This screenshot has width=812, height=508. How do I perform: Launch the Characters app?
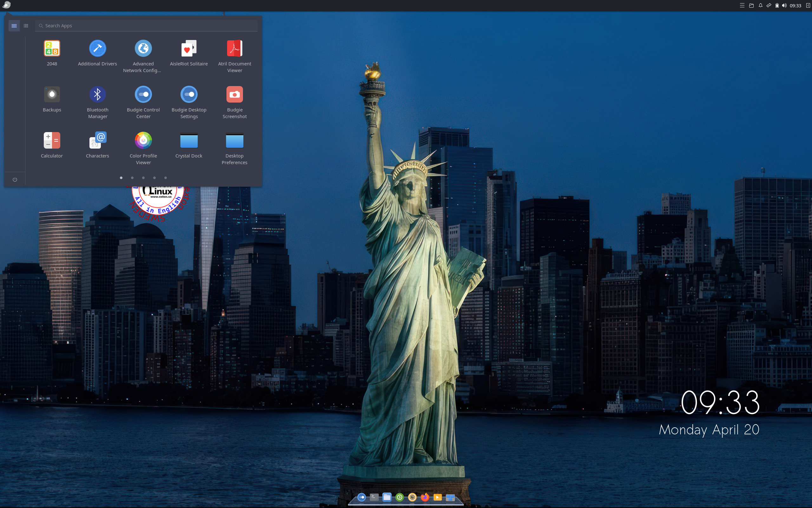(98, 145)
